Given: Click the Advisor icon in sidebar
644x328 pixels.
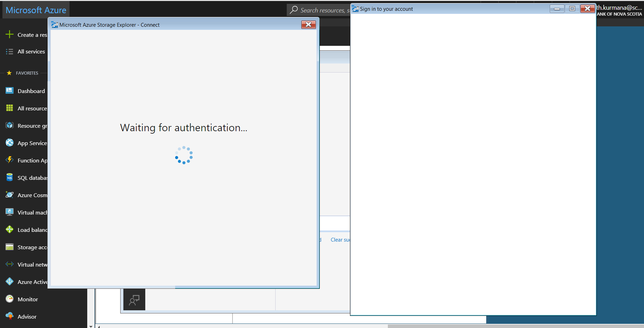Looking at the screenshot, I should click(x=9, y=316).
